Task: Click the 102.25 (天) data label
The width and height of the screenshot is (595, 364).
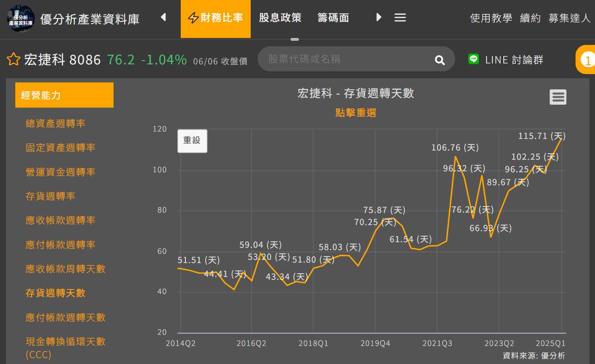Action: point(535,157)
